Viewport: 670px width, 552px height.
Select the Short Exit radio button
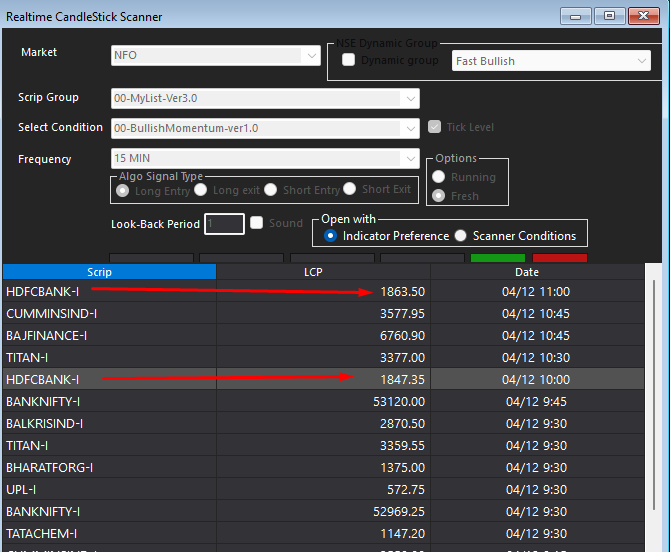coord(349,188)
